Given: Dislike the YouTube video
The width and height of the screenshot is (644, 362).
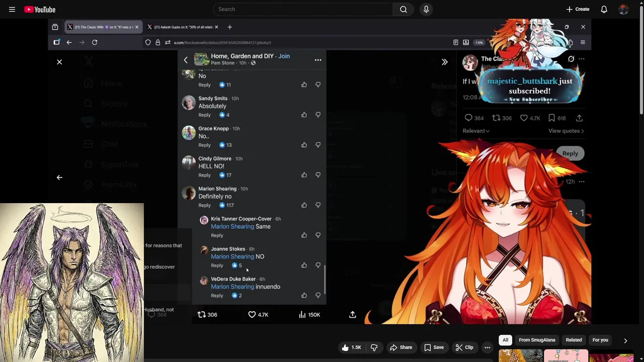Looking at the screenshot, I should point(374,347).
